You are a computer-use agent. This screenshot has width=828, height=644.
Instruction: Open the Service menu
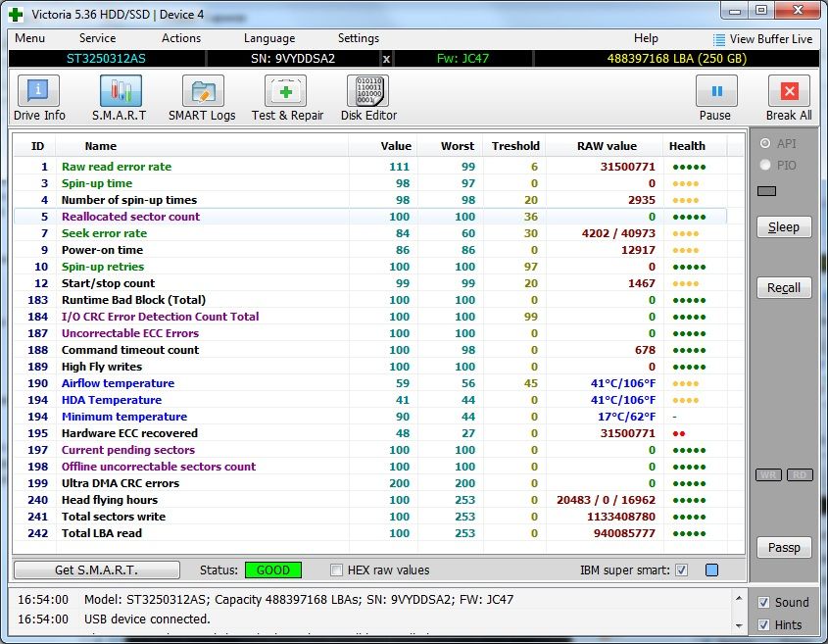[x=97, y=38]
